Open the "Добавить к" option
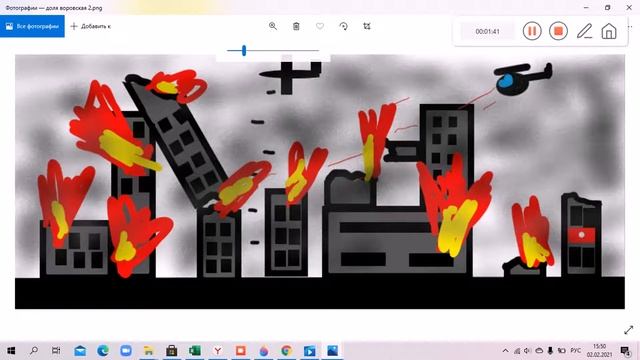 [x=91, y=26]
